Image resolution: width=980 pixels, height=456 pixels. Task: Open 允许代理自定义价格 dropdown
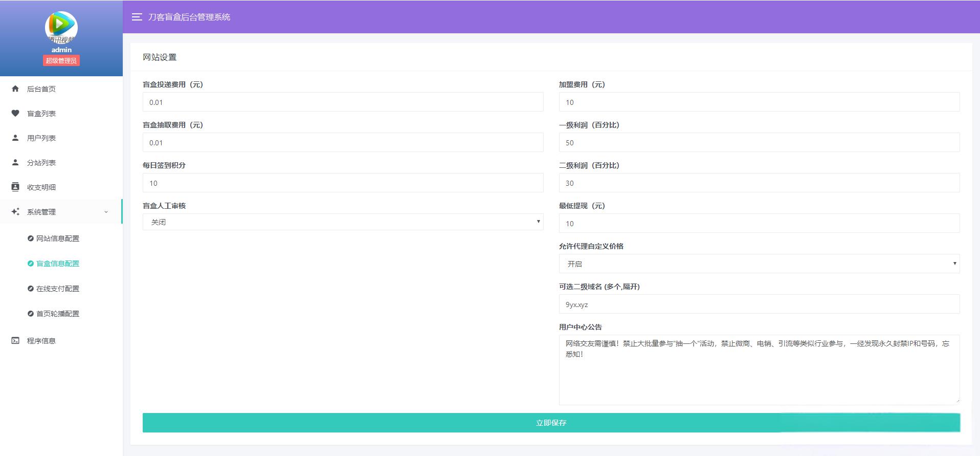(759, 264)
